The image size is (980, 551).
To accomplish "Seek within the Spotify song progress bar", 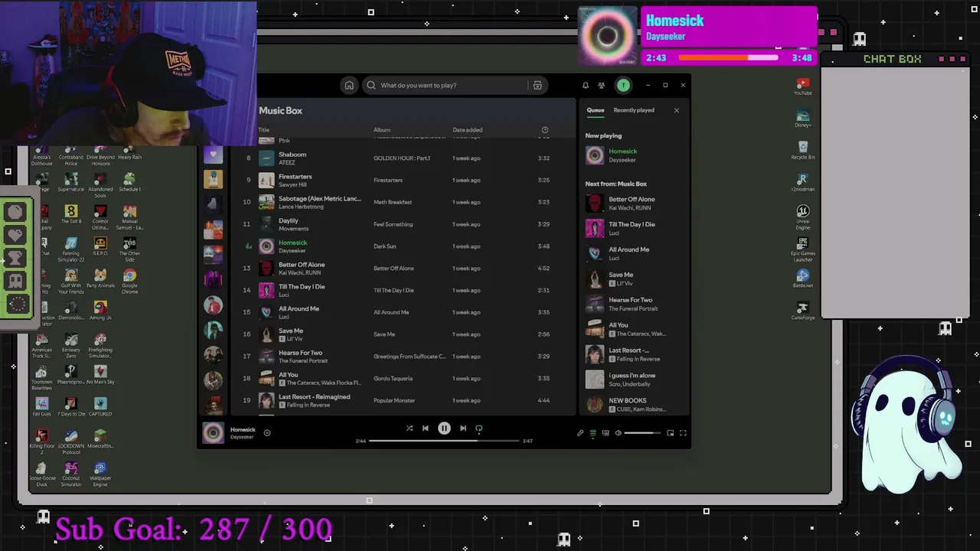I will (x=443, y=441).
